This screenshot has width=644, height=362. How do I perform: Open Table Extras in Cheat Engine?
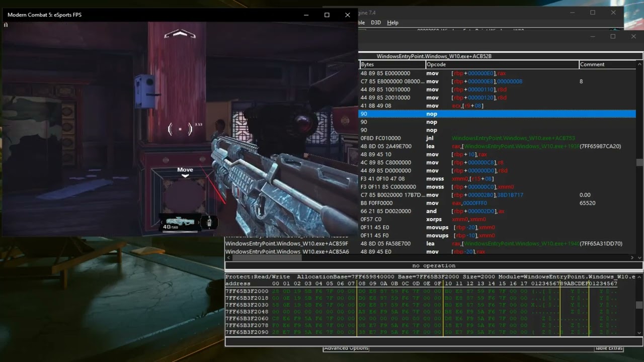coord(609,348)
